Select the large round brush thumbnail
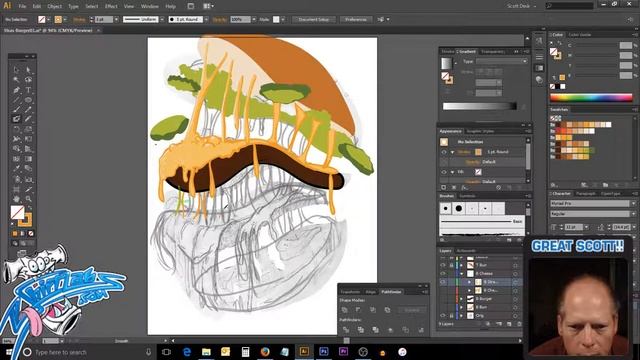This screenshot has width=640, height=360. (459, 209)
